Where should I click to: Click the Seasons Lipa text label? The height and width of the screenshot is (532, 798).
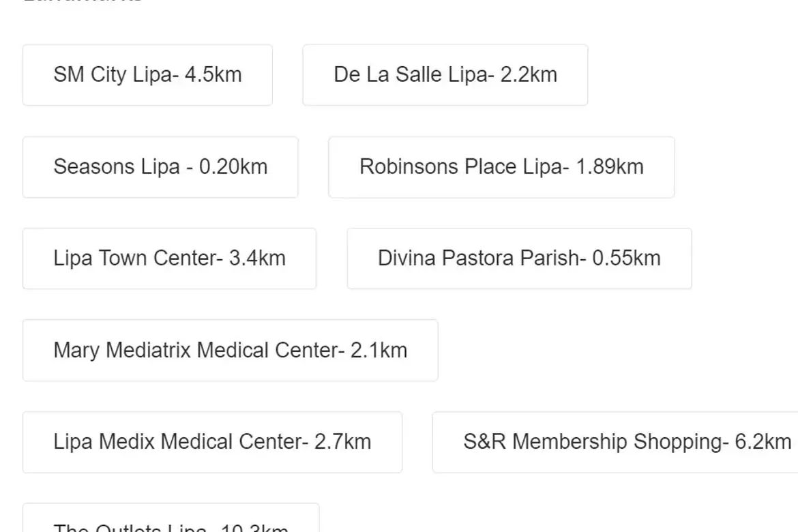tap(117, 167)
